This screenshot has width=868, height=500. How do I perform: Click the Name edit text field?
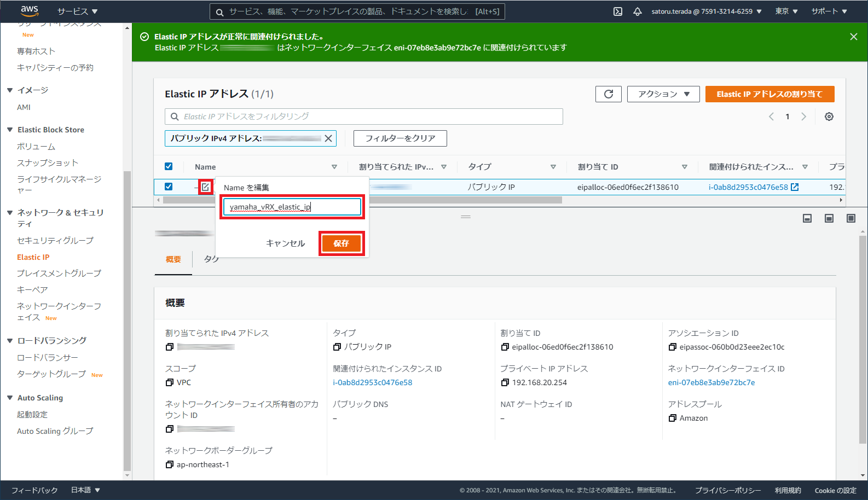click(292, 207)
